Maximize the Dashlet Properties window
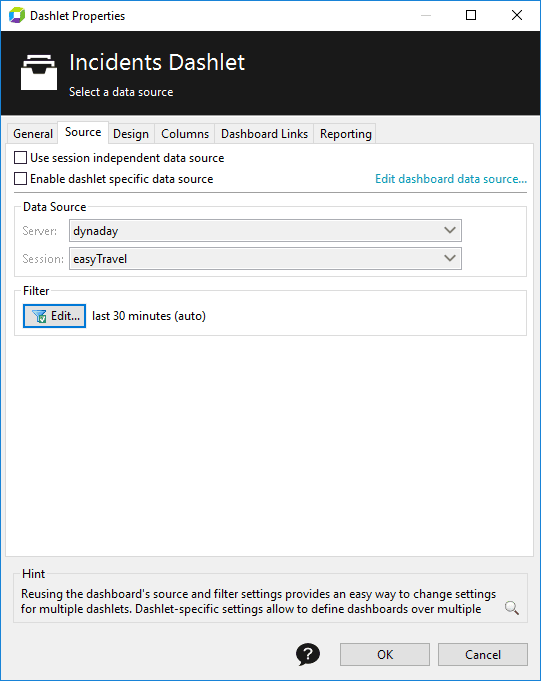Viewport: 541px width, 681px height. point(471,15)
